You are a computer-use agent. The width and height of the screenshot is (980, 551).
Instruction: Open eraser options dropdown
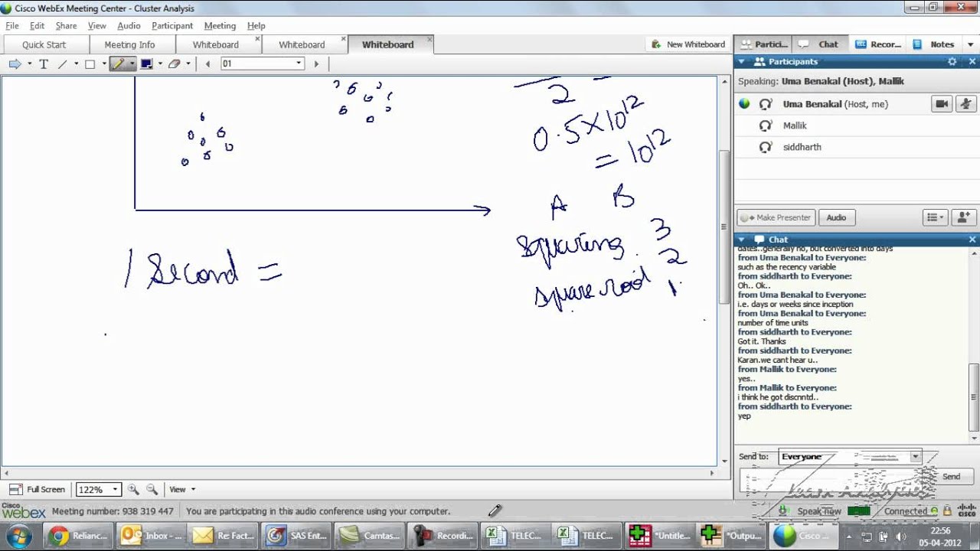click(188, 64)
